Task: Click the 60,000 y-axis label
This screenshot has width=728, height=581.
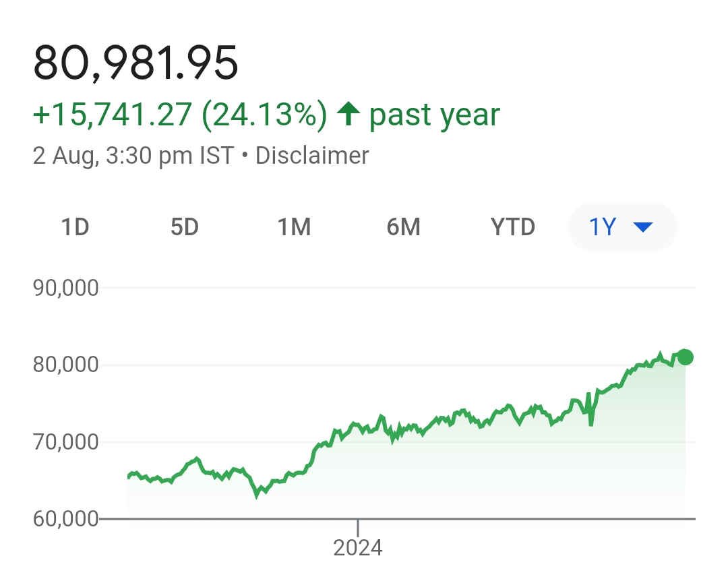Action: pos(66,519)
